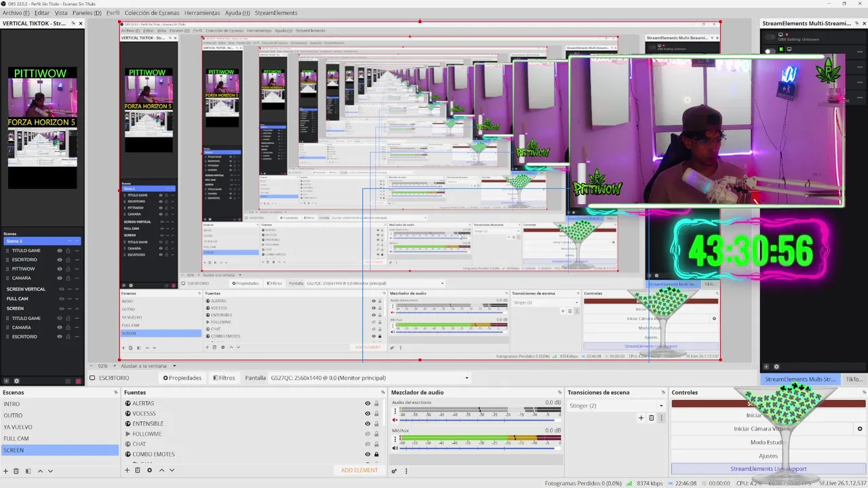Image resolution: width=868 pixels, height=488 pixels.
Task: Open source Filtros button
Action: tap(224, 378)
